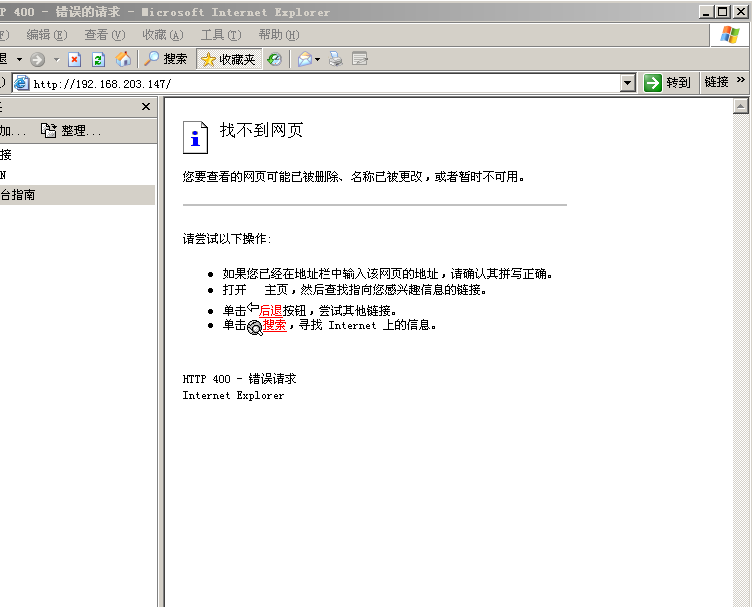The width and height of the screenshot is (752, 607).
Task: Click the Mail envelope icon
Action: pos(305,59)
